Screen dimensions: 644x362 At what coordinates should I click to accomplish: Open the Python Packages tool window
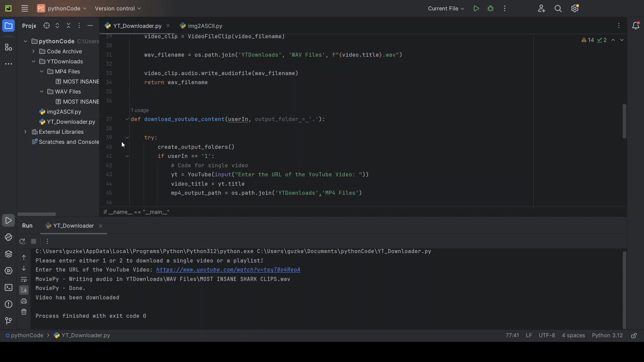[x=9, y=254]
